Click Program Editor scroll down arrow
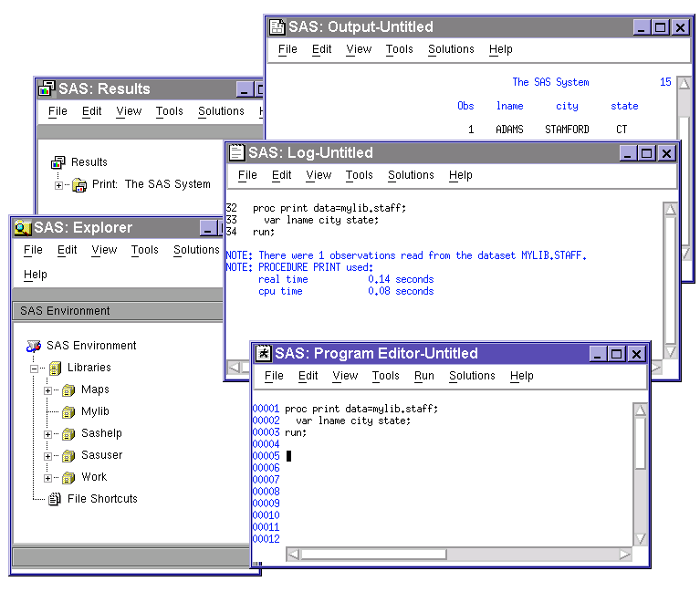 (640, 539)
